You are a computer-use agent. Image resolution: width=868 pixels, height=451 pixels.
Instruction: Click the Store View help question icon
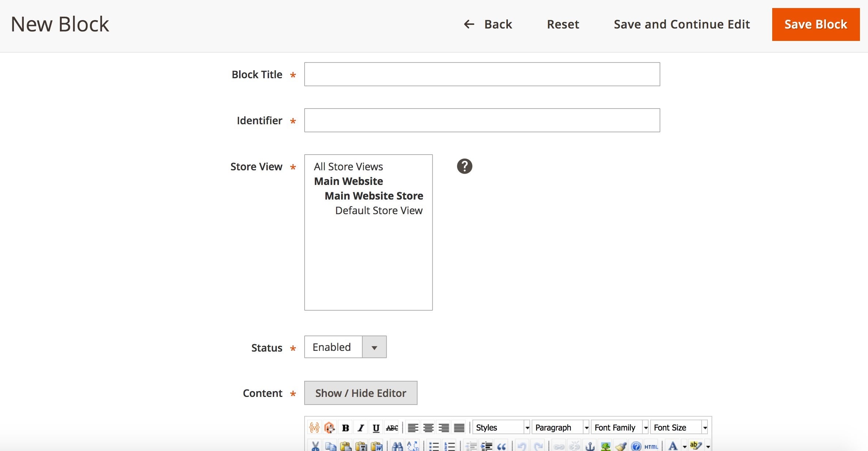pyautogui.click(x=464, y=166)
